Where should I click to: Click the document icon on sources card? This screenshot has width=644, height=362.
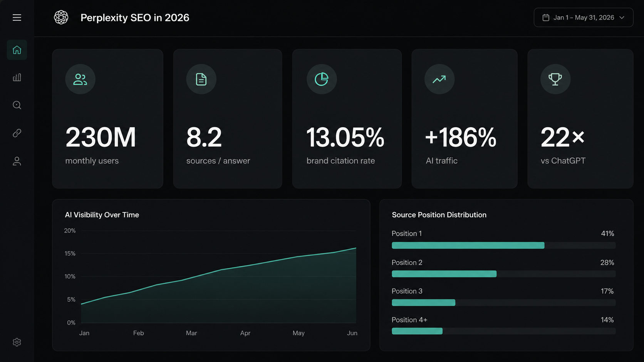pos(201,79)
